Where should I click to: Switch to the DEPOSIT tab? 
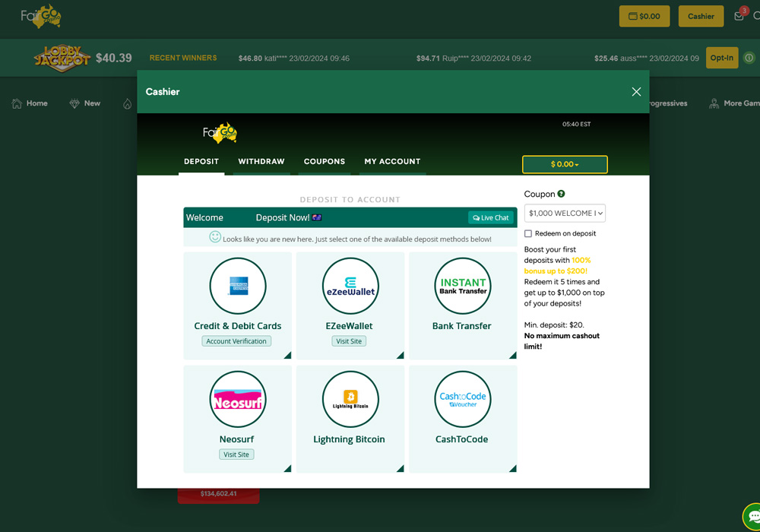pos(201,161)
